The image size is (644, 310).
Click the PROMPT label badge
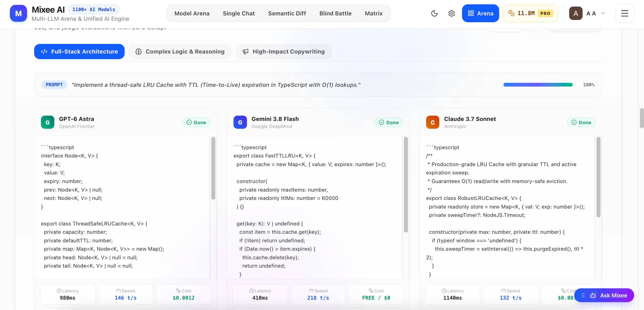coord(54,85)
